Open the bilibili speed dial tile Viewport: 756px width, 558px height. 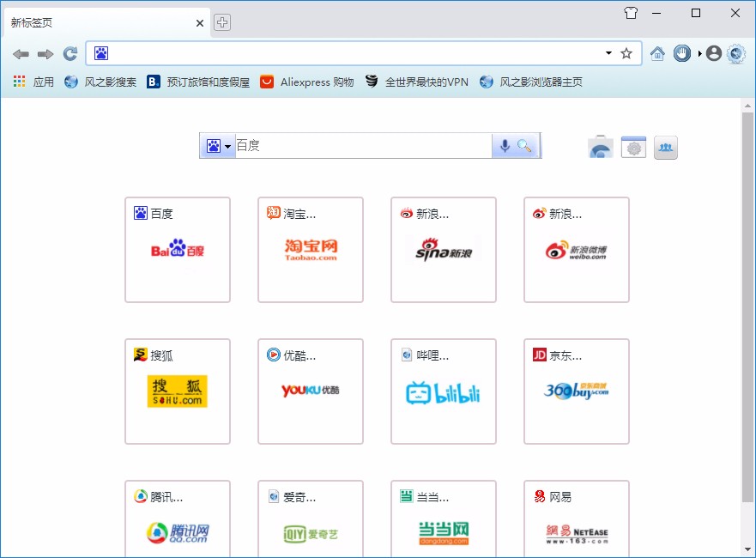pyautogui.click(x=444, y=391)
